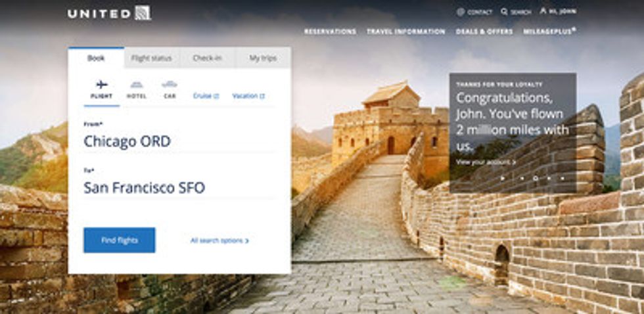Viewport: 644px width, 314px height.
Task: Click the Find flights button
Action: click(x=120, y=240)
